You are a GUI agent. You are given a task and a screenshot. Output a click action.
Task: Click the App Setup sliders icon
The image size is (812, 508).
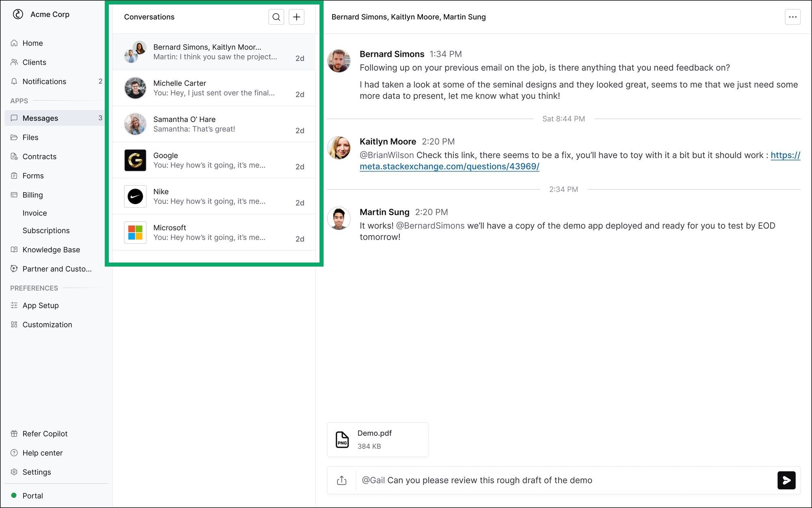tap(14, 305)
